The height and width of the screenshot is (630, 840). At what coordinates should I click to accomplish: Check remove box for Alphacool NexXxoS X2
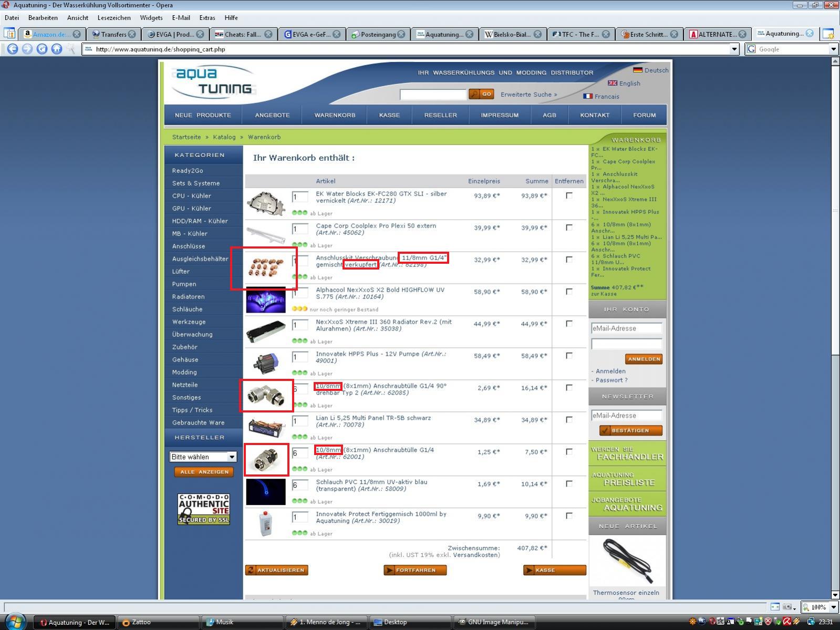569,292
